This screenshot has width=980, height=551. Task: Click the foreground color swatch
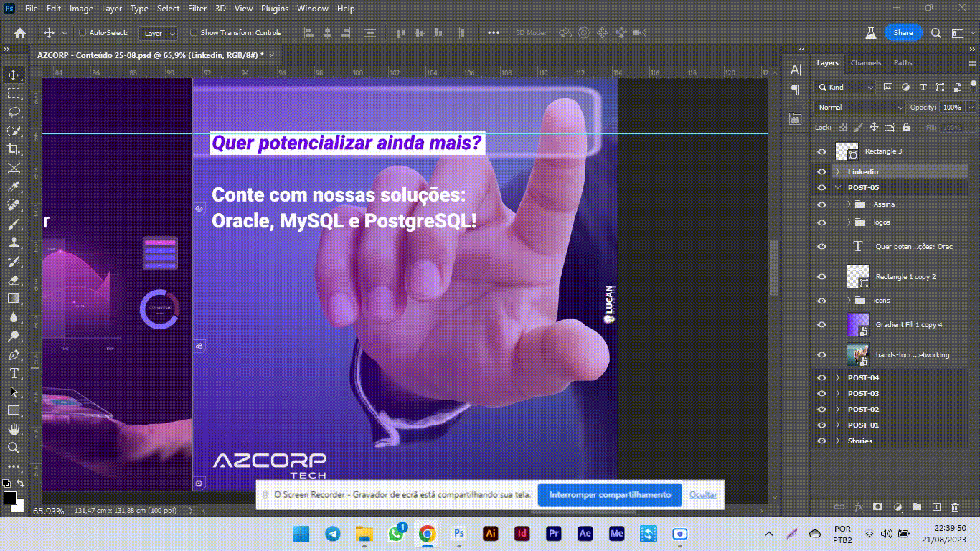pos(9,497)
